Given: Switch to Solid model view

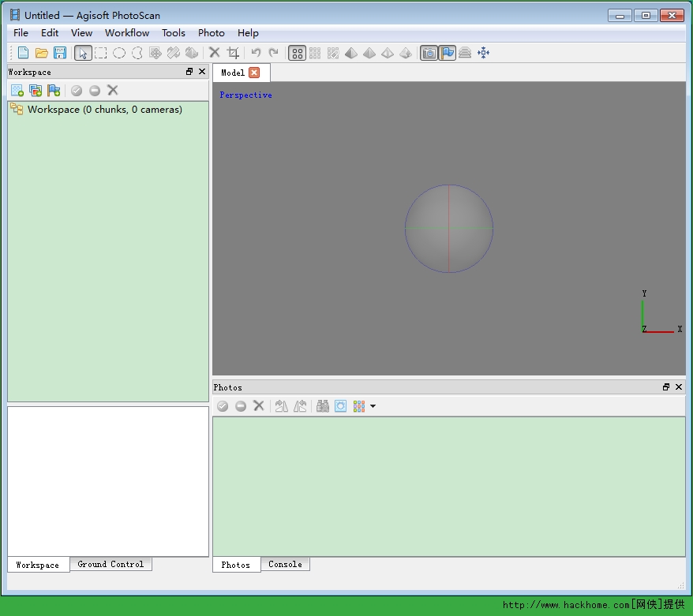Looking at the screenshot, I should click(369, 54).
